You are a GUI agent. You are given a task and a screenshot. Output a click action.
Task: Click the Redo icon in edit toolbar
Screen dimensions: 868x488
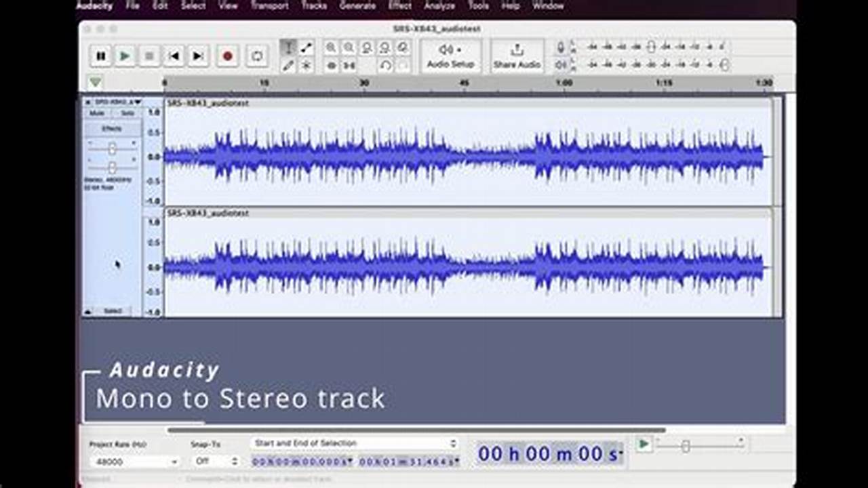[x=403, y=65]
